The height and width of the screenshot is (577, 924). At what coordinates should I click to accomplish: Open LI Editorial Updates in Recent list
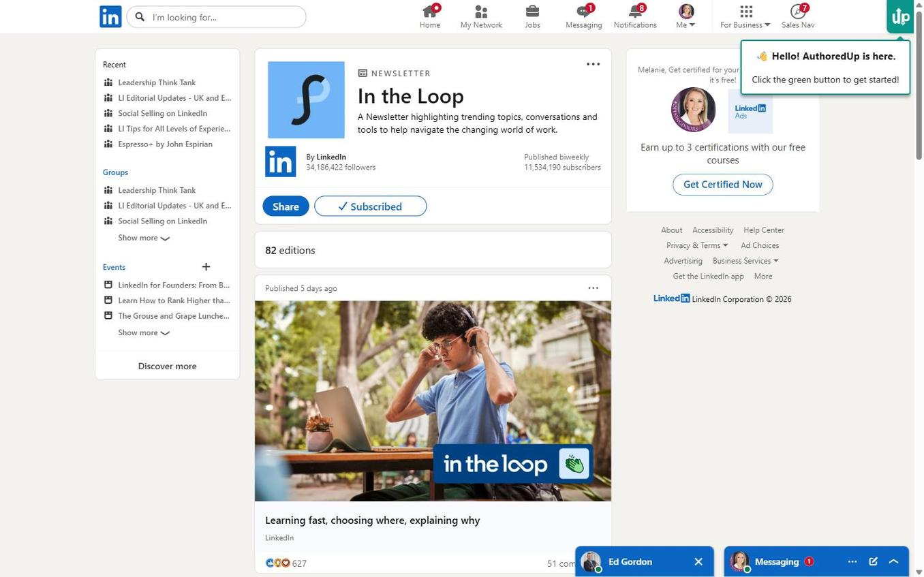(174, 98)
